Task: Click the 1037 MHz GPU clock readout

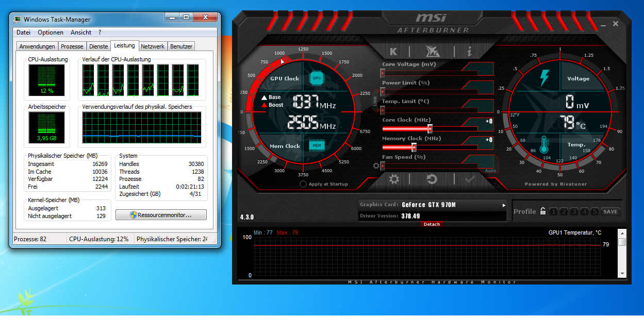Action: point(315,102)
